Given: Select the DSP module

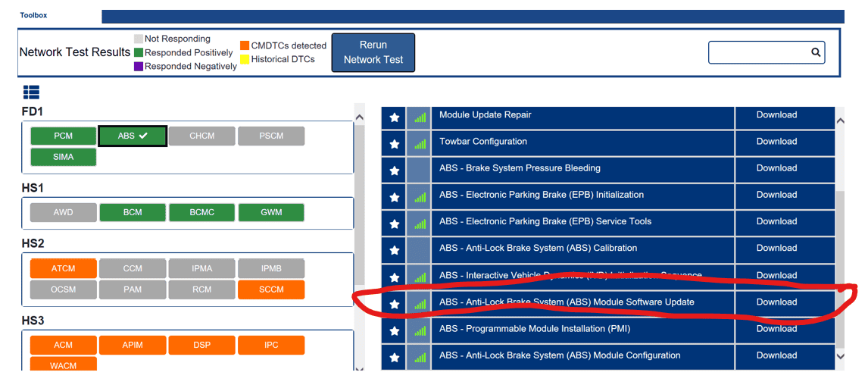Looking at the screenshot, I should [201, 345].
